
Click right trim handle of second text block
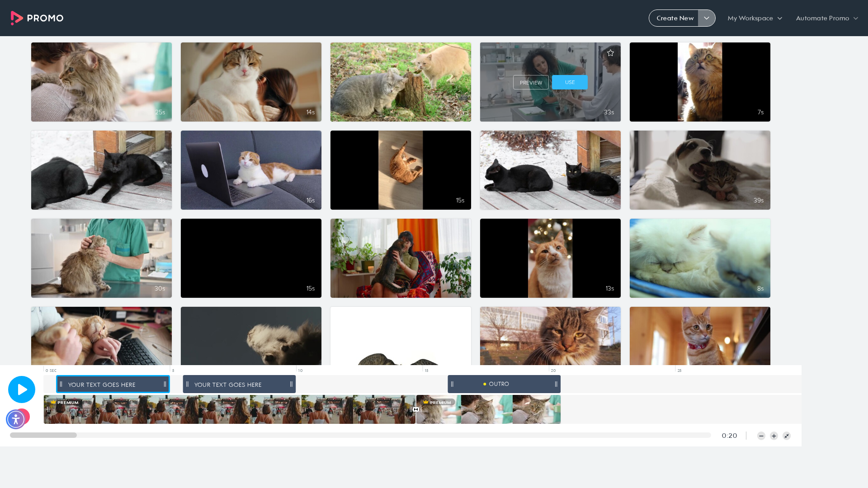click(291, 384)
